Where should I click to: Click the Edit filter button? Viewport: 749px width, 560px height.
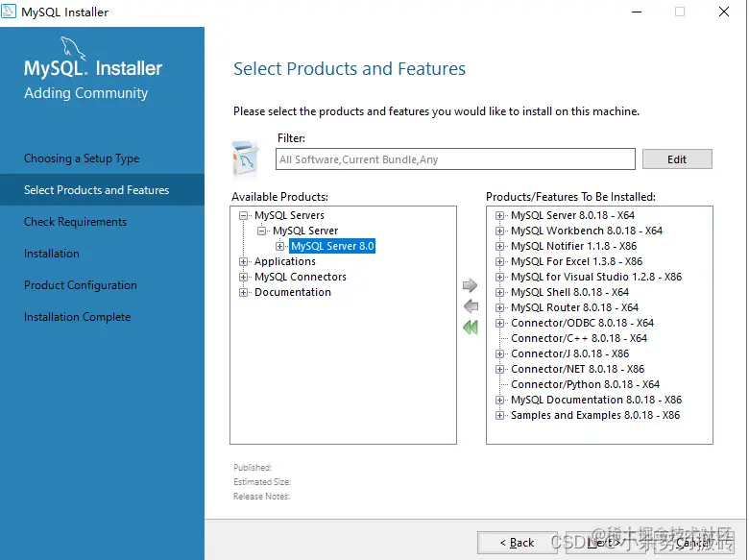click(x=677, y=159)
